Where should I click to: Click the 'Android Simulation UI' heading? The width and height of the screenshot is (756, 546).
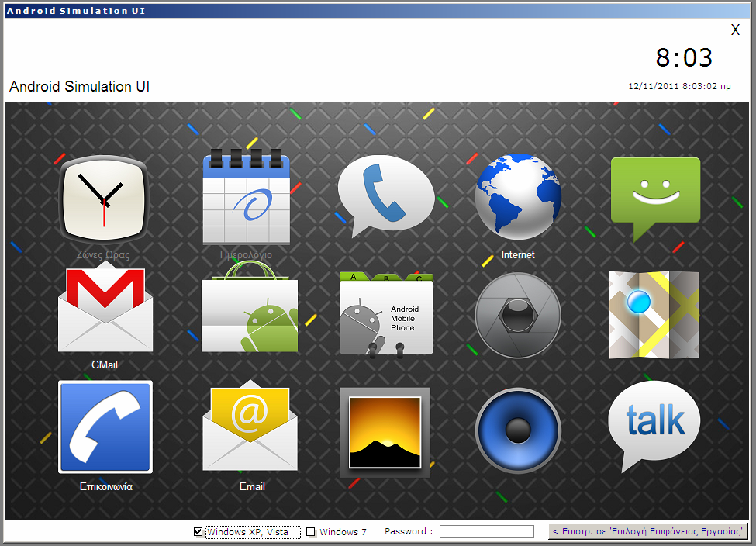[x=80, y=86]
